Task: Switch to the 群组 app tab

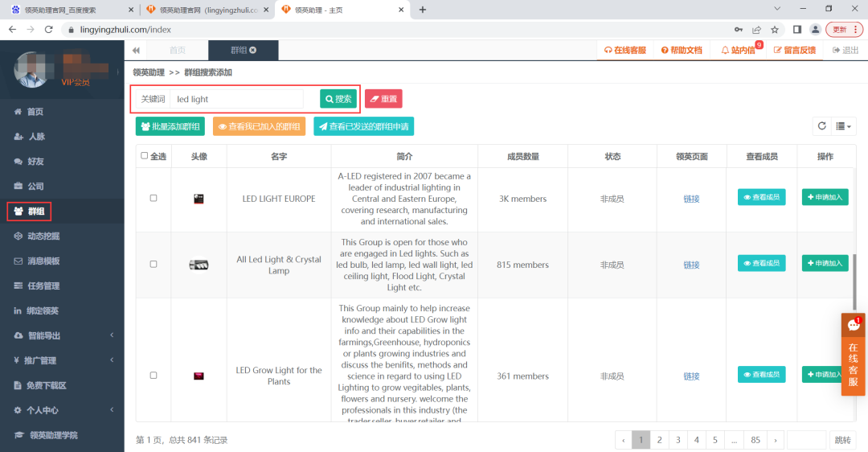Action: [x=243, y=50]
